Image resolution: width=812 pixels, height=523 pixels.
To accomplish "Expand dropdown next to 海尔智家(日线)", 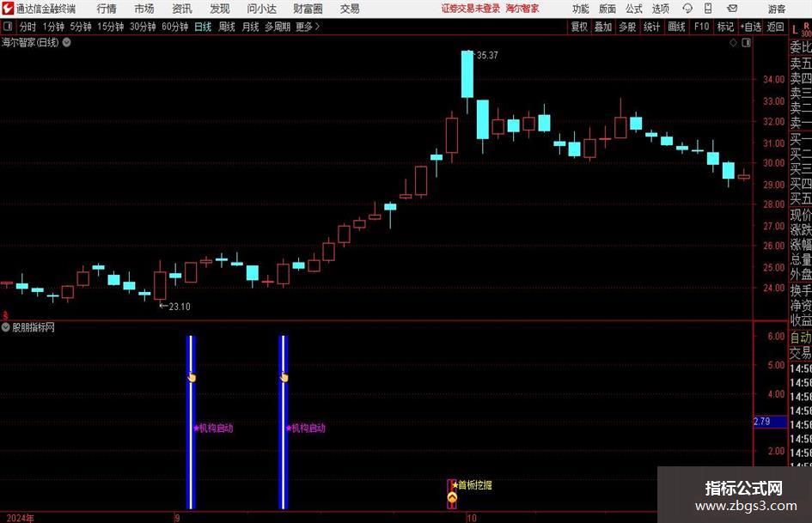I will pyautogui.click(x=67, y=43).
